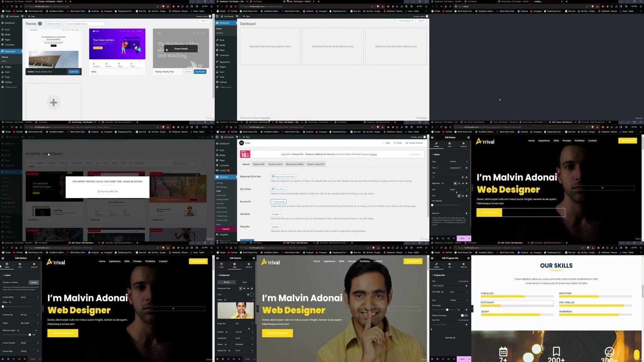The image size is (644, 362).
Task: Collapse the Elementor panel in the Layout window
Action: click(x=43, y=308)
